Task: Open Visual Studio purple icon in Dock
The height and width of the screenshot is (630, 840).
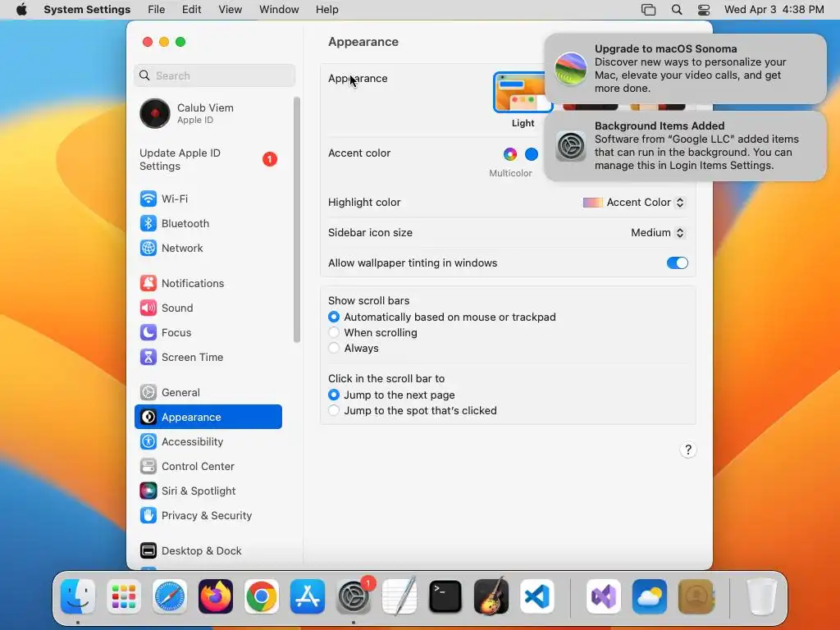Action: (603, 596)
